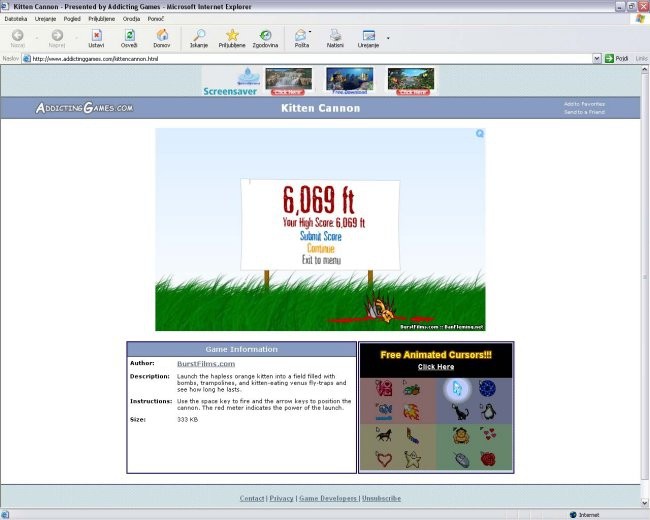Click the horse cursor icon in ad
The height and width of the screenshot is (520, 650).
point(384,435)
